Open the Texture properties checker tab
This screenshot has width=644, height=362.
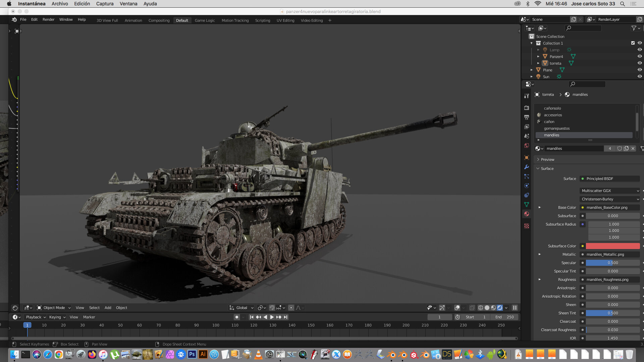pos(527,226)
